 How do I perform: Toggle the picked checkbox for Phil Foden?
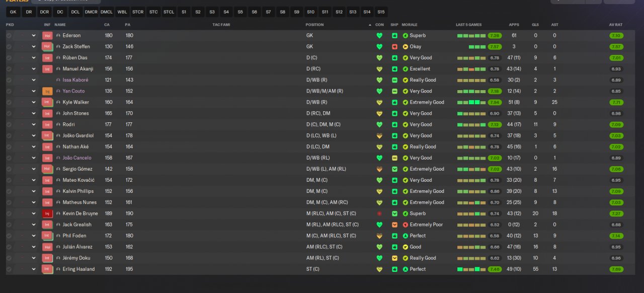(9, 236)
